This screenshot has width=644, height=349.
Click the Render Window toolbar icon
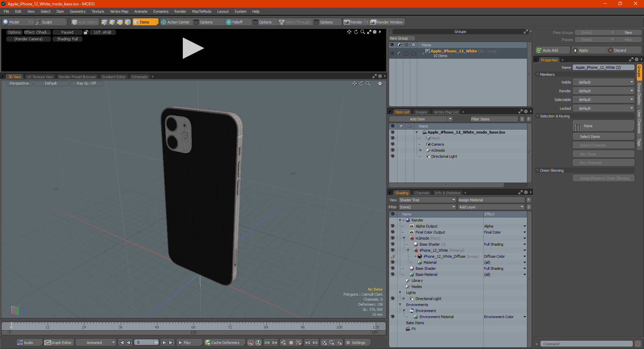373,22
